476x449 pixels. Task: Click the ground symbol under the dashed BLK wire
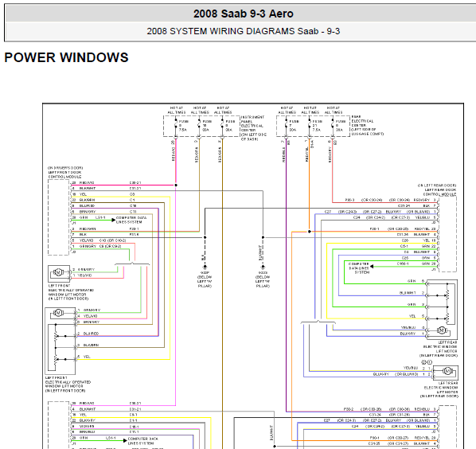coord(205,267)
